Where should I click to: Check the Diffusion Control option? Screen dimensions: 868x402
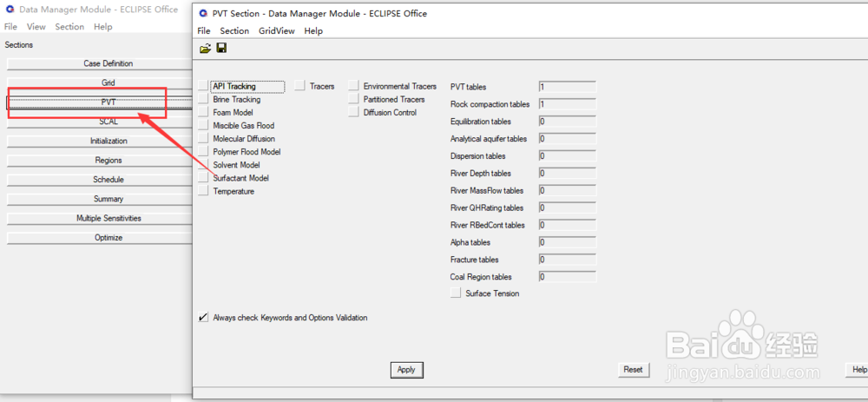coord(353,112)
